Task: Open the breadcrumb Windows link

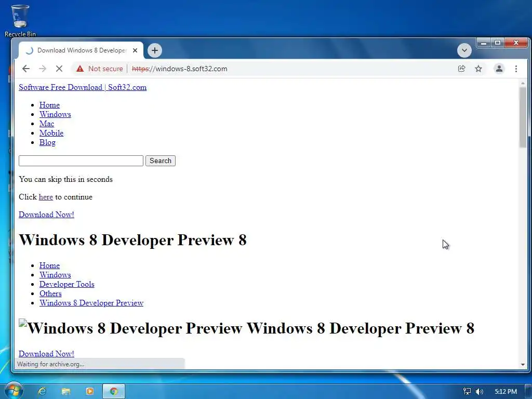Action: (55, 275)
